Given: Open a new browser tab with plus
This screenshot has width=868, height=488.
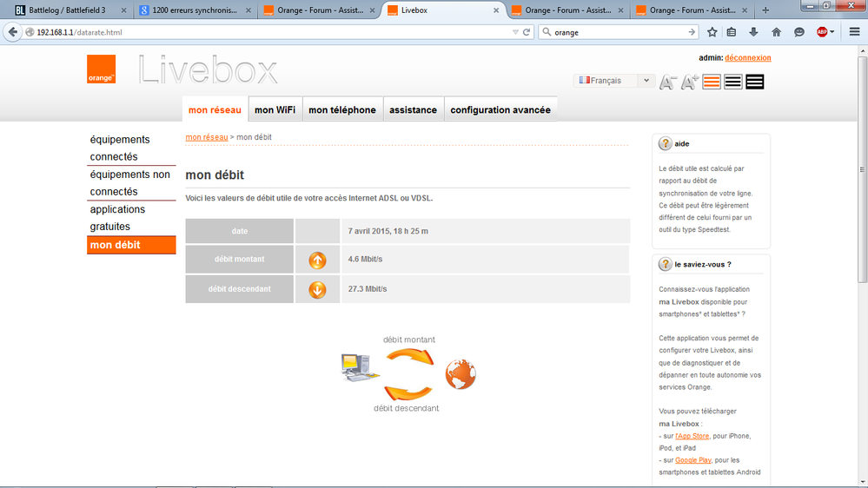Looking at the screenshot, I should pyautogui.click(x=765, y=10).
